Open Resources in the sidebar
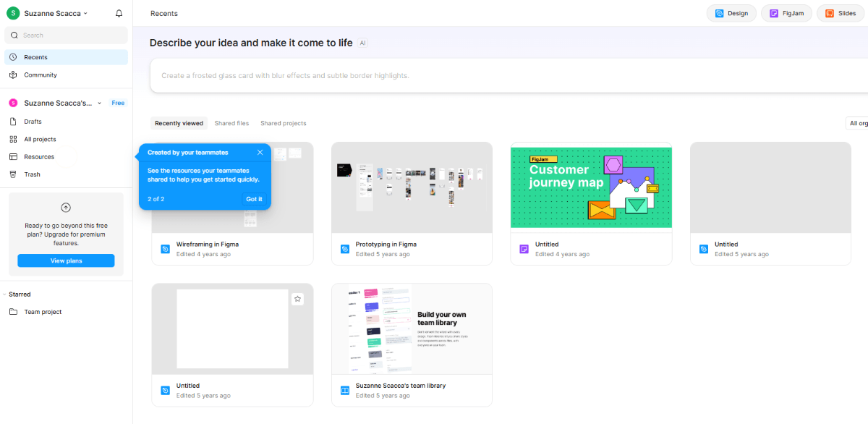 66,156
